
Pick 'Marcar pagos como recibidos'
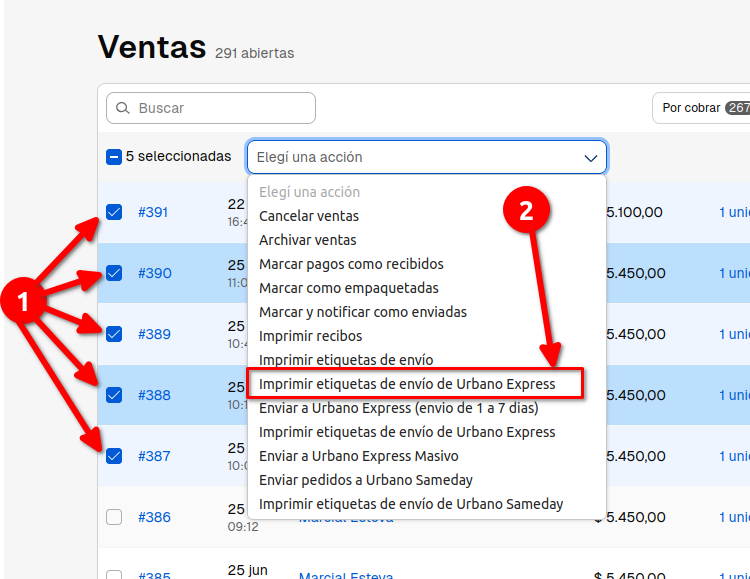point(351,264)
